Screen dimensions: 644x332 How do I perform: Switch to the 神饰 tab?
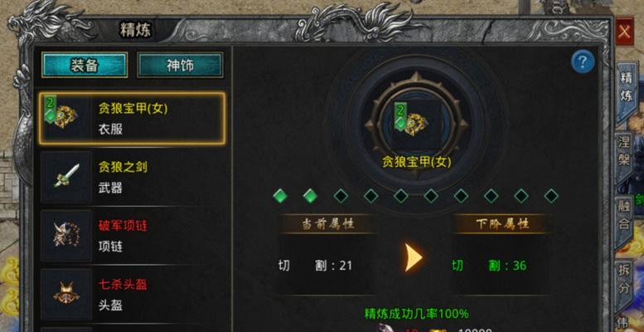(181, 65)
